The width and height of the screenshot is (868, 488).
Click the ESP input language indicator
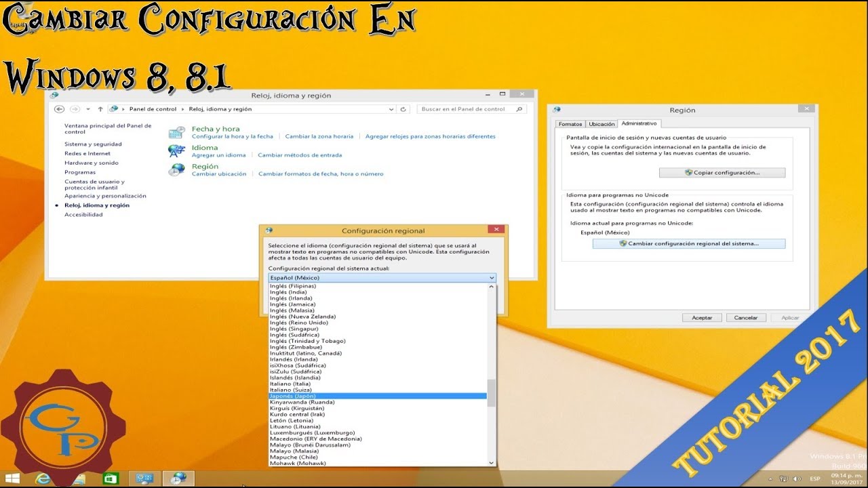[815, 479]
